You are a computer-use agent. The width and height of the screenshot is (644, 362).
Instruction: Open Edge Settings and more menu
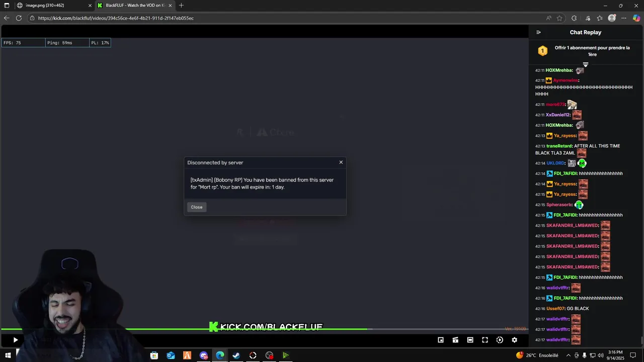(x=624, y=18)
